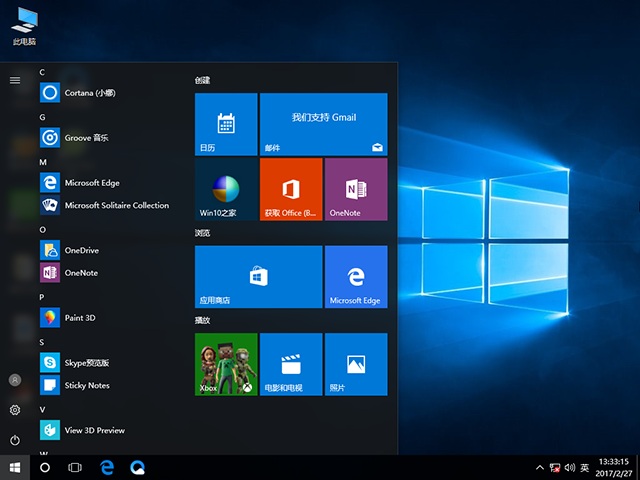This screenshot has height=480, width=640.
Task: Click the Get Office orange tile
Action: [291, 189]
